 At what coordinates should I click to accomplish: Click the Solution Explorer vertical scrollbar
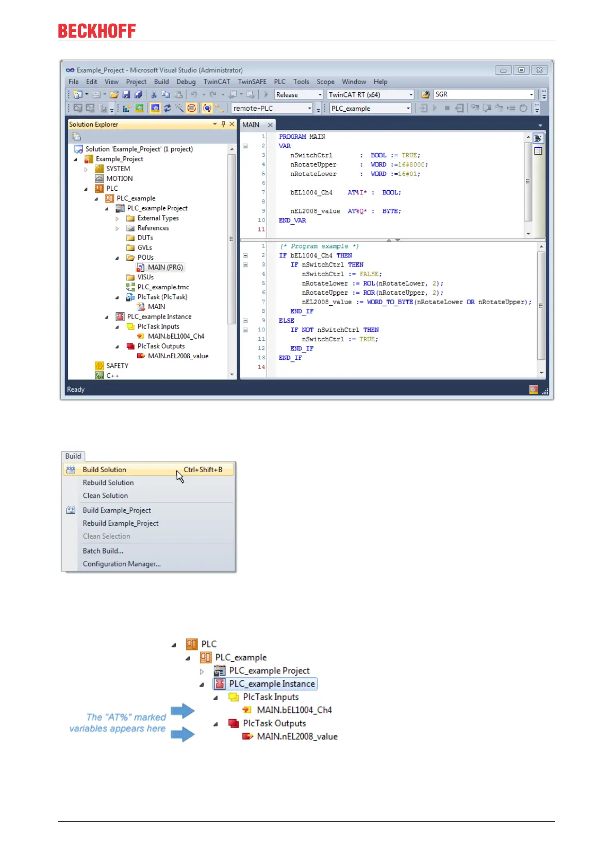pyautogui.click(x=231, y=262)
